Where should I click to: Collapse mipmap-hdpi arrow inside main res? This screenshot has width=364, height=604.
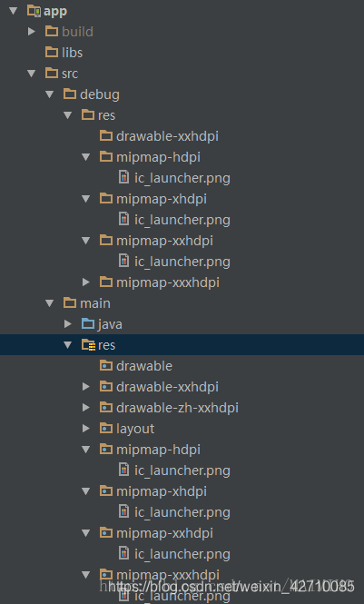click(86, 450)
